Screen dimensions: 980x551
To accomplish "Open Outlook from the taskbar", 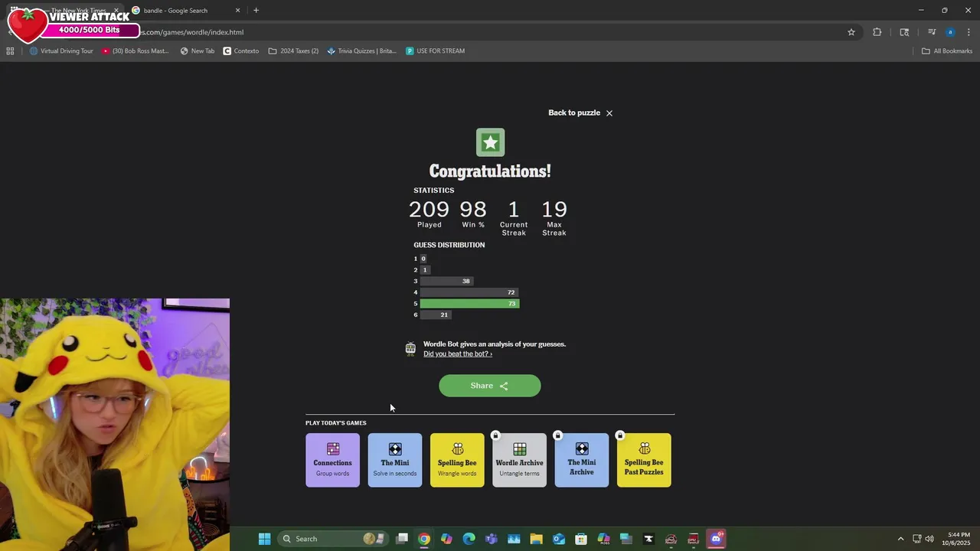I will pos(559,539).
